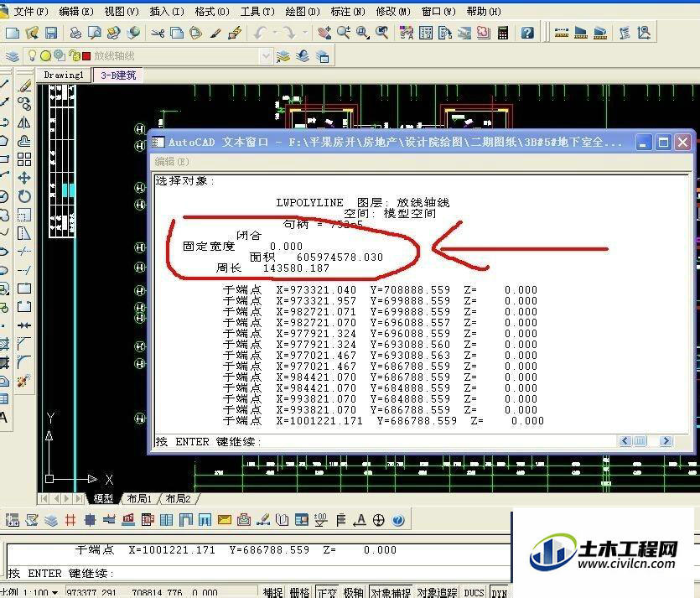Toggle 捕捉 snap mode in status bar

(272, 592)
